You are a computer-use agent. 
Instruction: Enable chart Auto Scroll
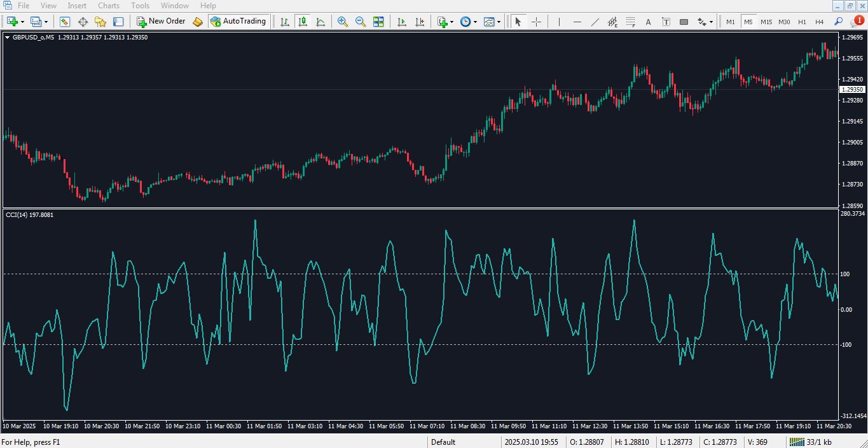pos(401,22)
